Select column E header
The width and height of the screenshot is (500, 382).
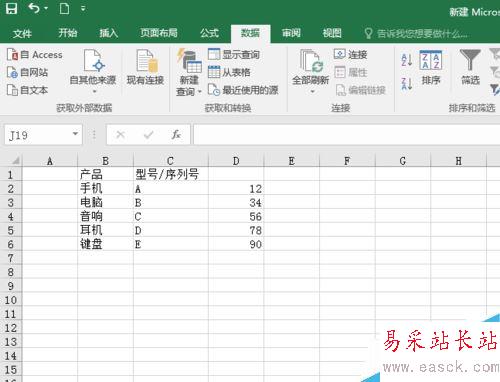(291, 161)
